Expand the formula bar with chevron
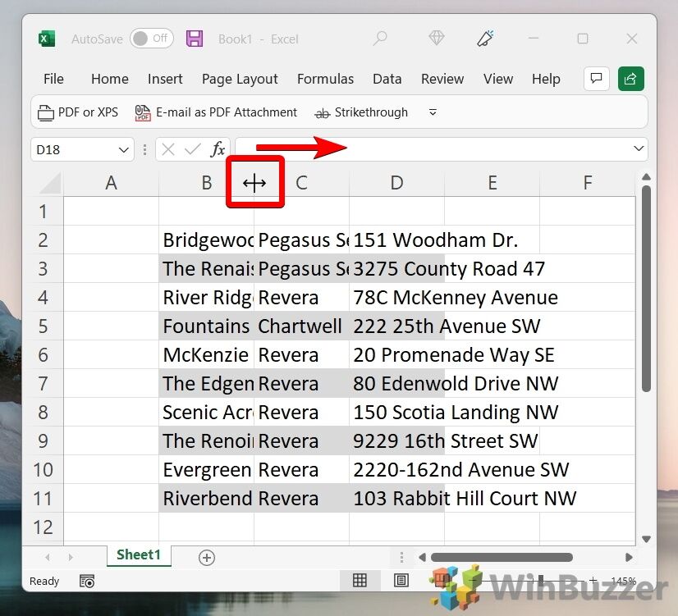Viewport: 678px width, 616px height. click(638, 148)
